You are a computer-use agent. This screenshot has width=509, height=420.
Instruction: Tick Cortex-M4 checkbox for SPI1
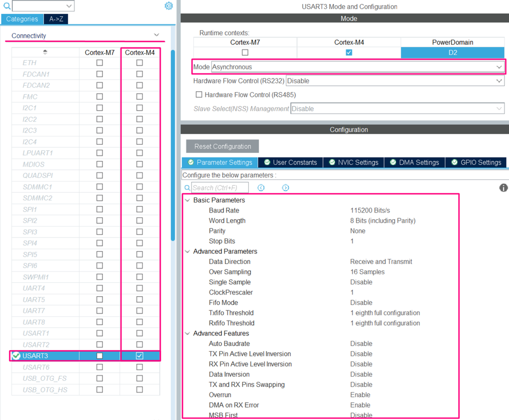[140, 209]
